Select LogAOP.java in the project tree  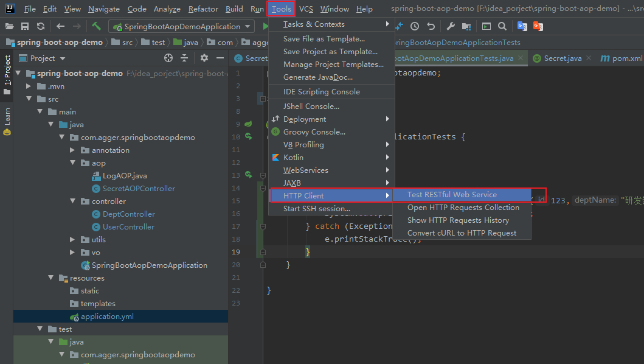pyautogui.click(x=125, y=176)
